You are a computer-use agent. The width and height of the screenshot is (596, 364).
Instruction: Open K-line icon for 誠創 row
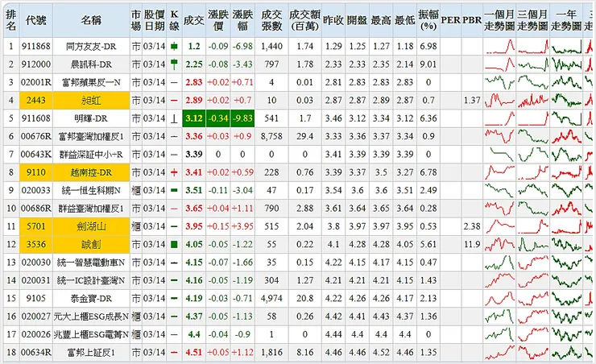coord(174,244)
